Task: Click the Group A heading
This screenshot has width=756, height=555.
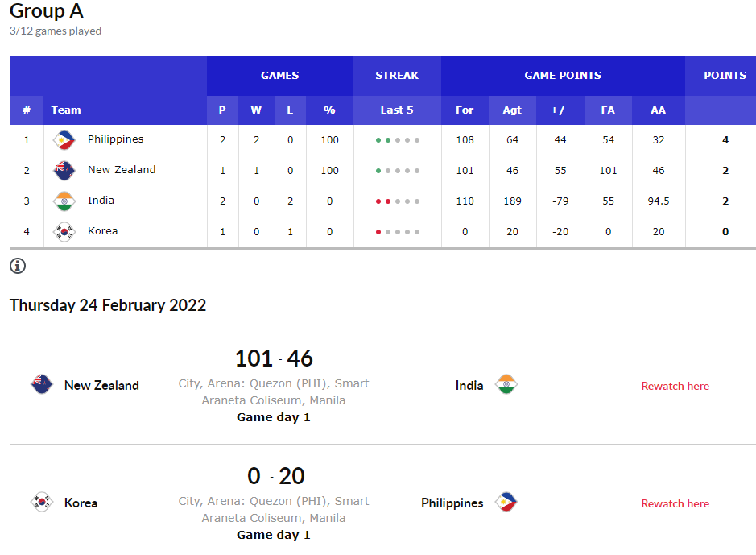Action: [46, 10]
